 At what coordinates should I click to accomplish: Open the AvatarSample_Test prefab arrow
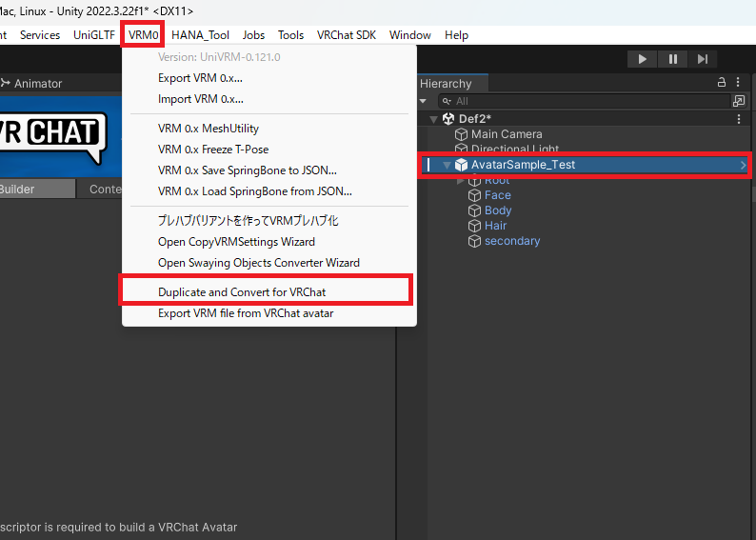click(x=743, y=166)
